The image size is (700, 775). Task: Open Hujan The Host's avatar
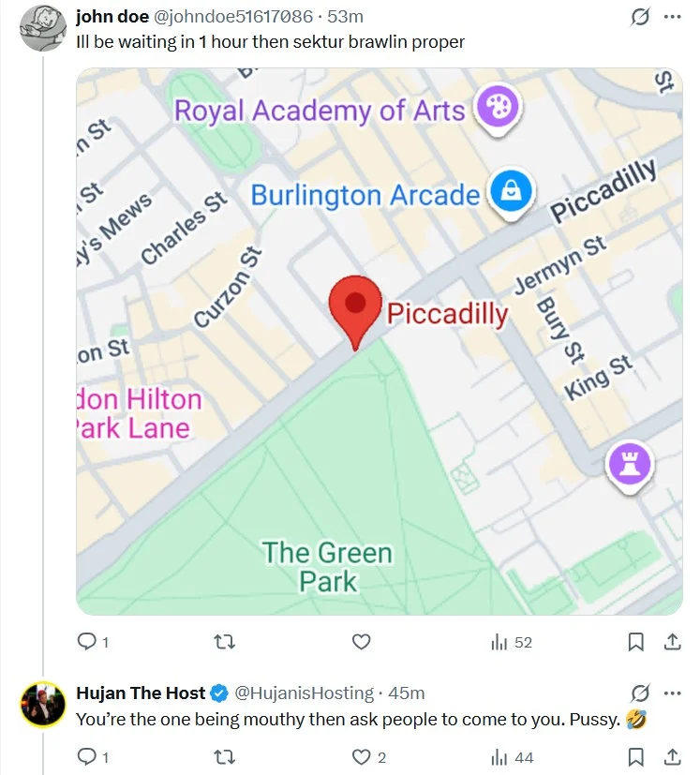(42, 704)
